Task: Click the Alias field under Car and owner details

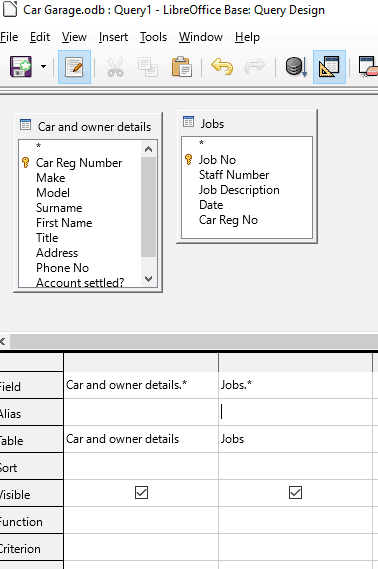Action: (x=141, y=412)
